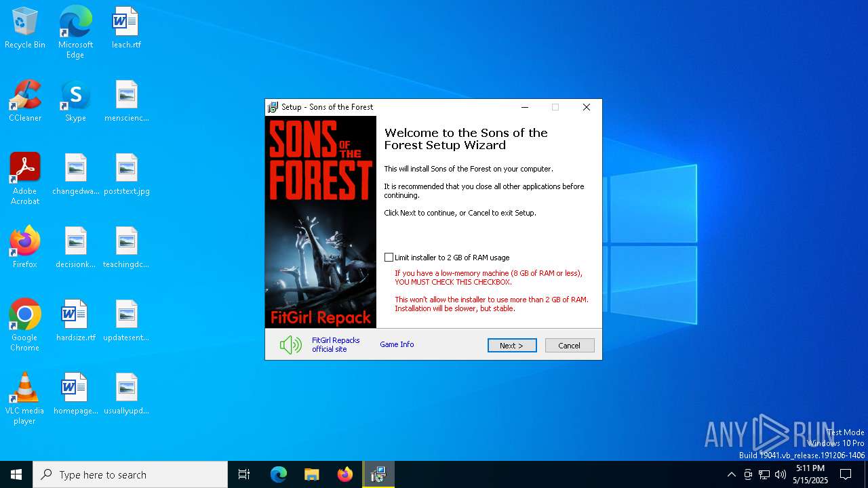868x488 pixels.
Task: Select the updatesent... image file
Action: click(127, 321)
